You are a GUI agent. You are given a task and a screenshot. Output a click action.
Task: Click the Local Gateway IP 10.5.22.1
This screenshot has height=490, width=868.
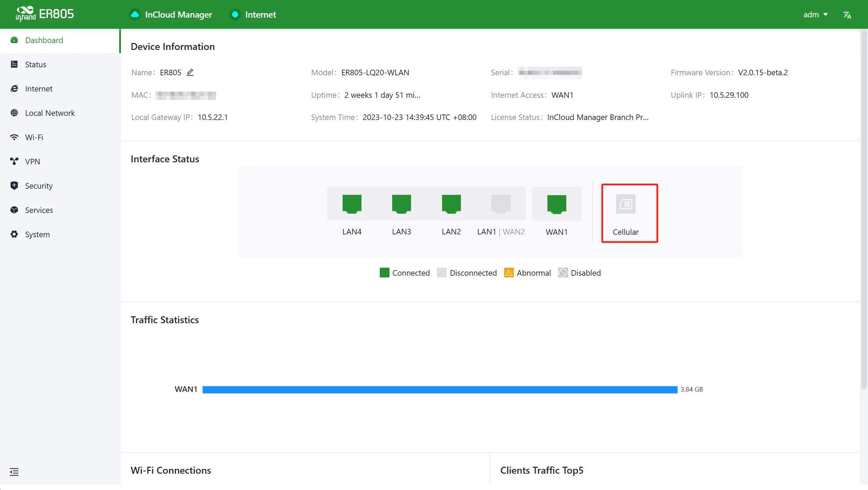[213, 117]
